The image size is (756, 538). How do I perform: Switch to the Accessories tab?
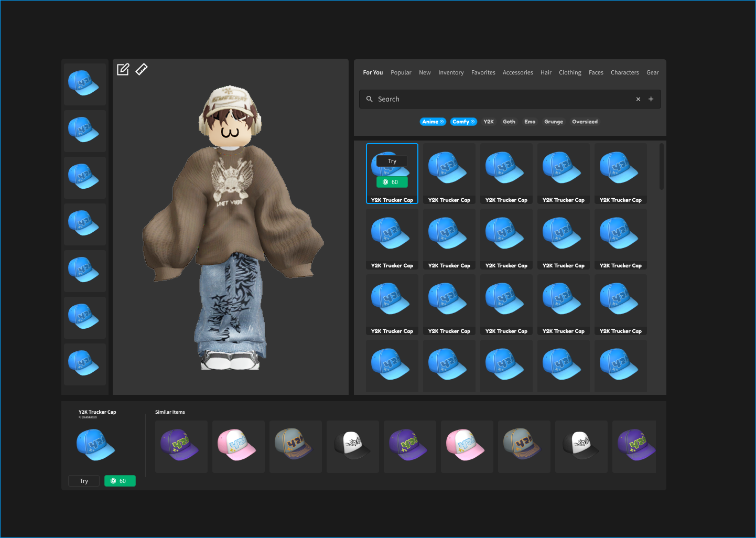click(517, 73)
